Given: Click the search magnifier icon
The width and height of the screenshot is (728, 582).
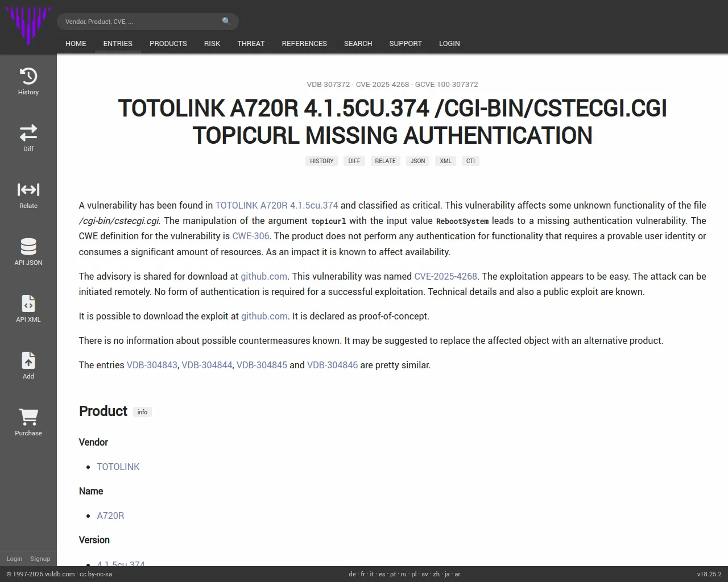Looking at the screenshot, I should (x=226, y=22).
